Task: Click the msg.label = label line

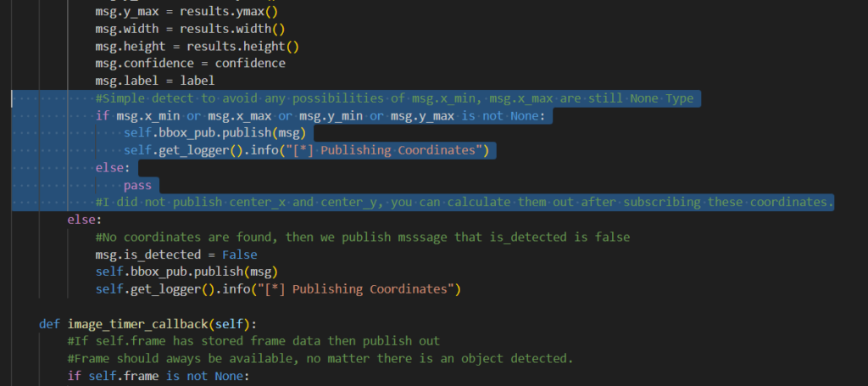Action: click(x=154, y=81)
